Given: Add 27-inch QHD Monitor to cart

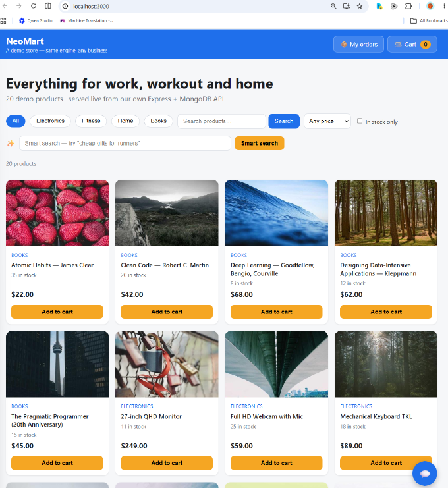Looking at the screenshot, I should [x=167, y=463].
